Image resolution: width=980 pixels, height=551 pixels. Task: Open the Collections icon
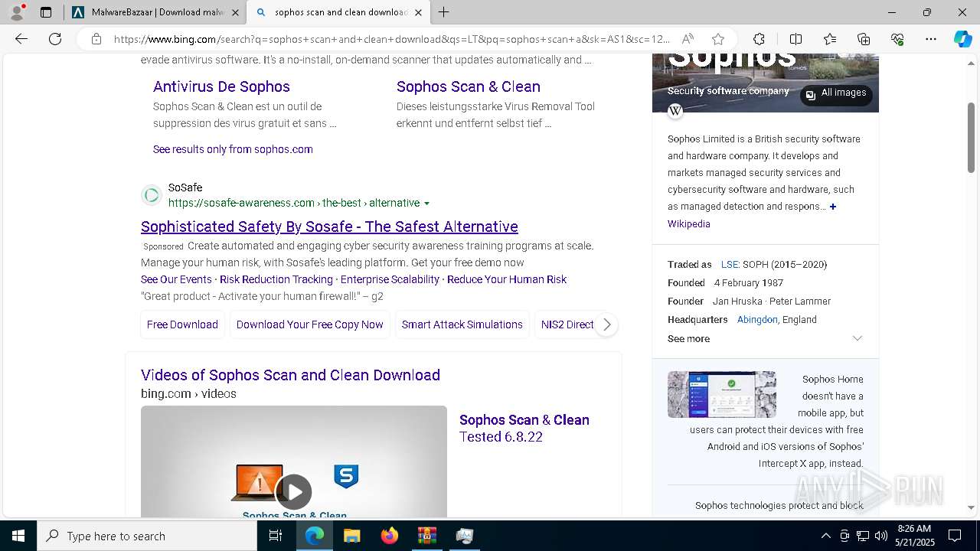[x=864, y=39]
